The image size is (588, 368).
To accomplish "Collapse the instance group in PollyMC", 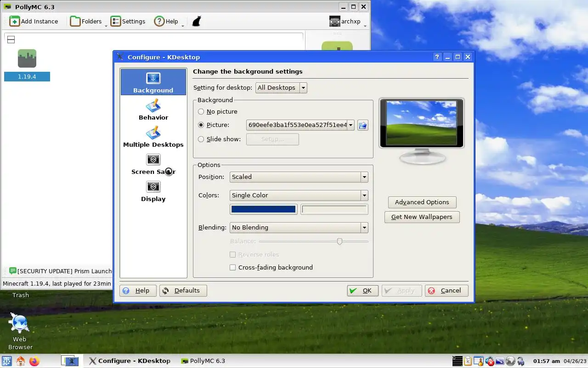I will pos(11,40).
